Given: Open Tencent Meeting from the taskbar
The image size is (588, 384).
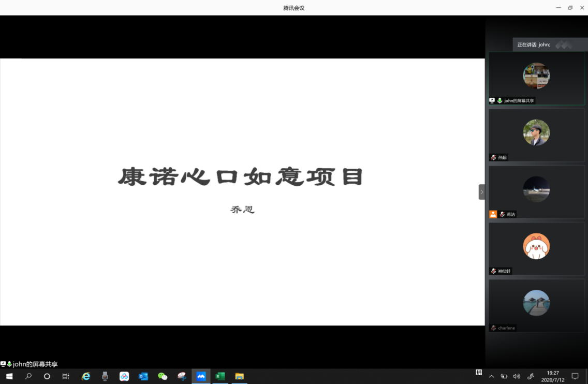Looking at the screenshot, I should point(201,376).
